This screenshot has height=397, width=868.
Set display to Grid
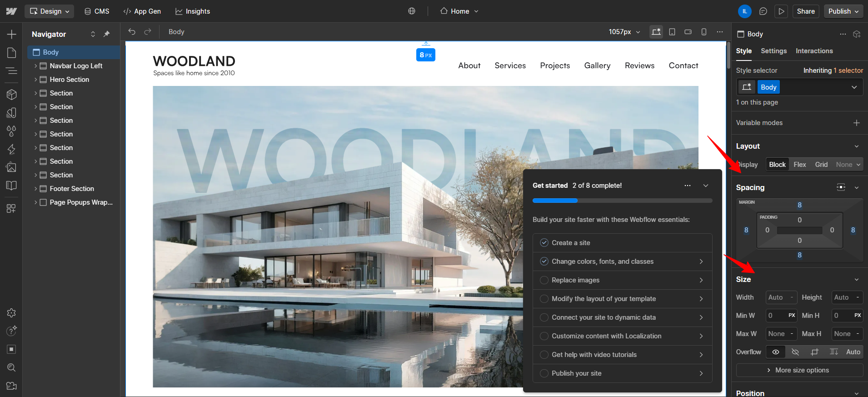(821, 165)
